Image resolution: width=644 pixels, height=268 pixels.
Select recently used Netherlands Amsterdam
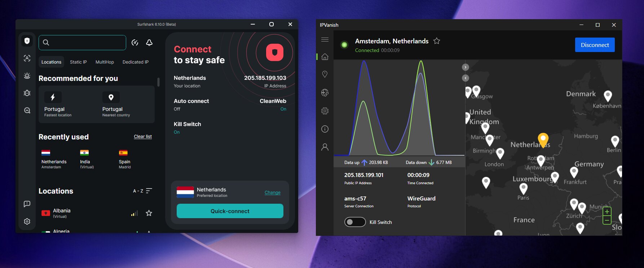tap(54, 159)
